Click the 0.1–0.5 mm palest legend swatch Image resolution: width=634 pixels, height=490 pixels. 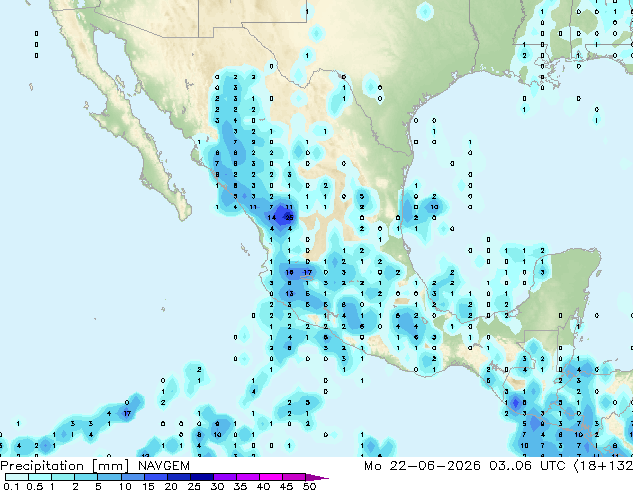coord(17,477)
